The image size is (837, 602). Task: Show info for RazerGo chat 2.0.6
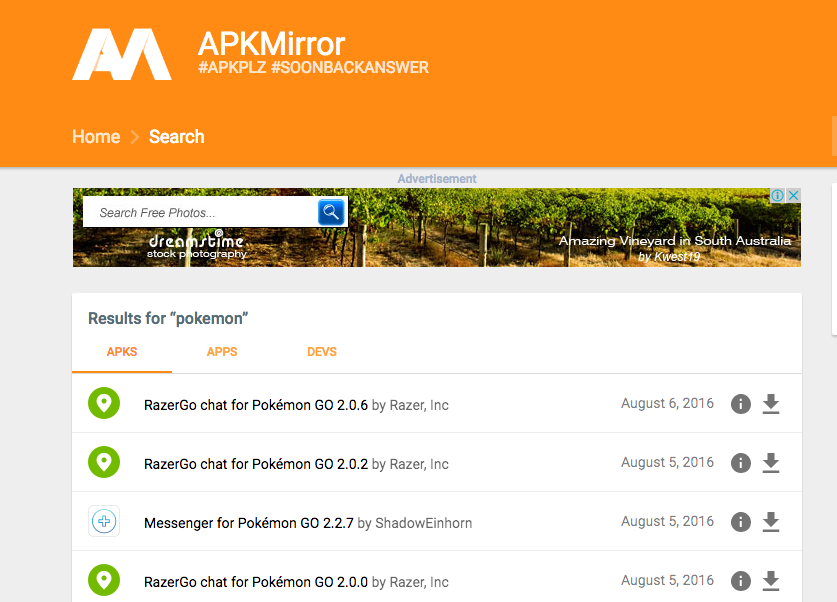coord(740,404)
